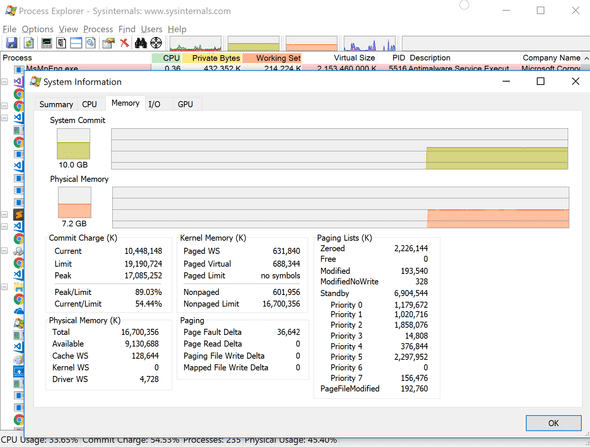Click the red X Kill Process icon

point(124,43)
